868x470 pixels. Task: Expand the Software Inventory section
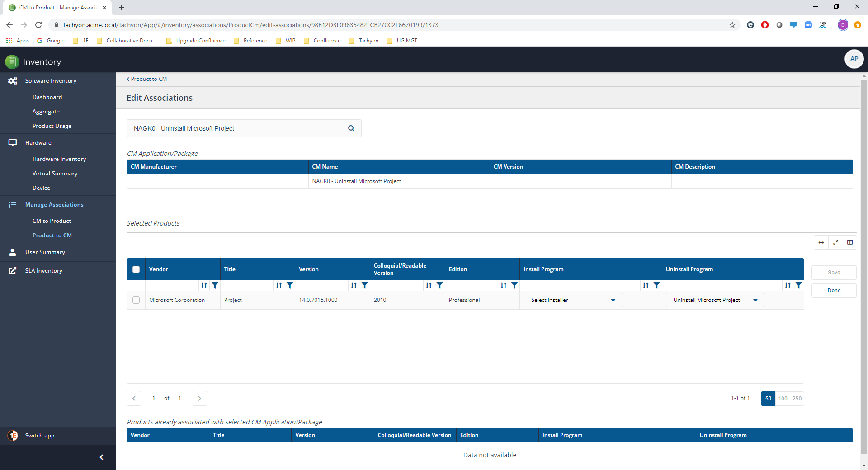[x=51, y=81]
